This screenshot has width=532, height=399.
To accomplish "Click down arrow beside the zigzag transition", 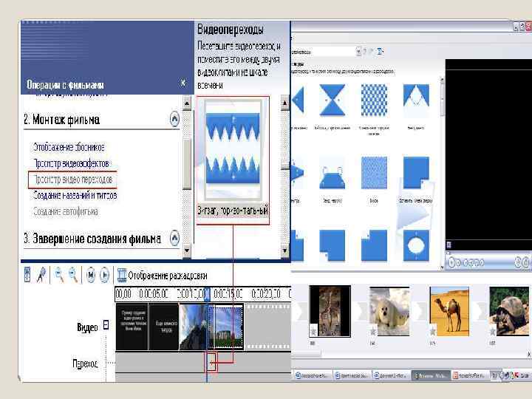I will (x=284, y=250).
